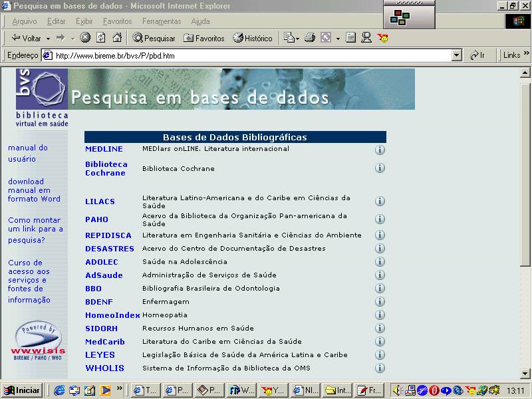Open Como montar um link para a pesquisa
This screenshot has width=532, height=399.
pyautogui.click(x=36, y=230)
